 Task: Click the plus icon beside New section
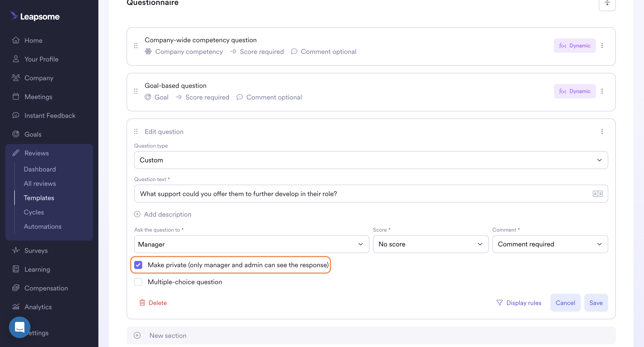click(137, 335)
